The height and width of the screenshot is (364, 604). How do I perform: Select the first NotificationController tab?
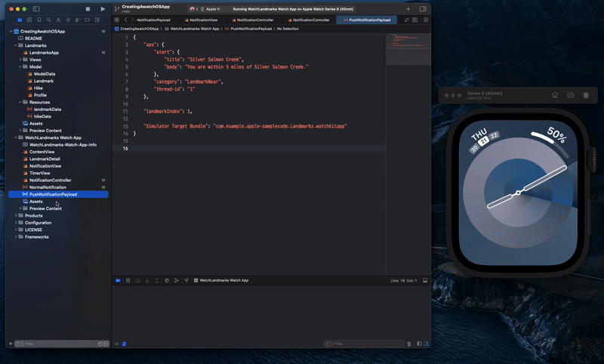(x=253, y=20)
